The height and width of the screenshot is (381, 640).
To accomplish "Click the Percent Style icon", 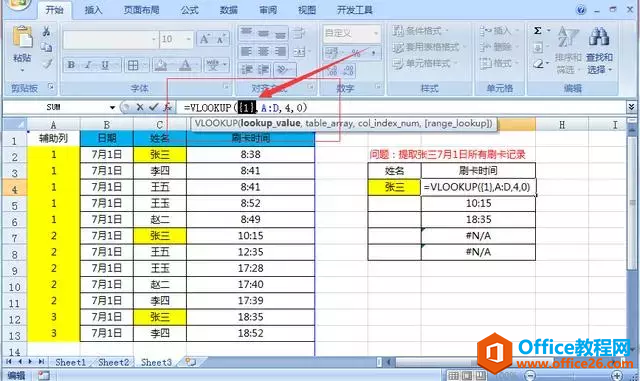I will coord(356,53).
